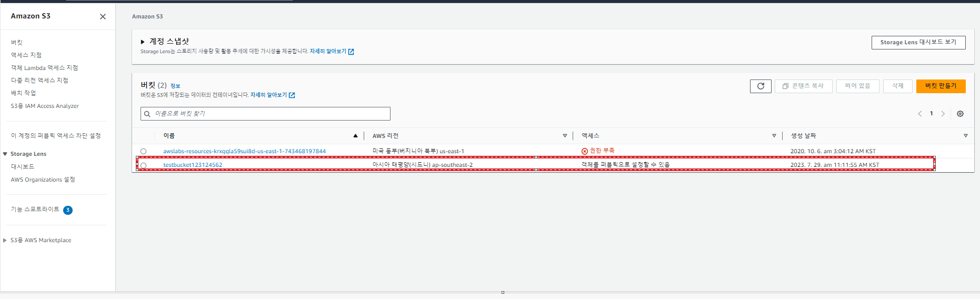This screenshot has height=299, width=980.
Task: Click the 삭제 button
Action: point(898,86)
